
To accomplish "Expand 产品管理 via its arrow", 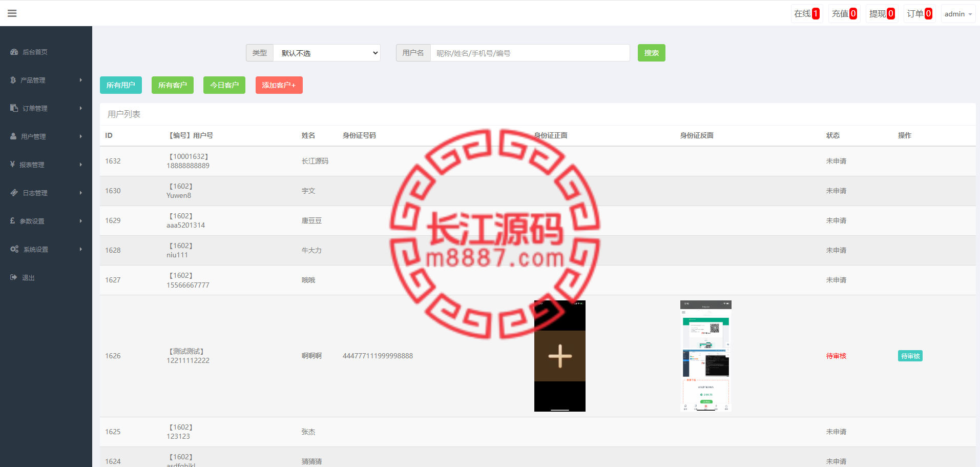I will 81,80.
